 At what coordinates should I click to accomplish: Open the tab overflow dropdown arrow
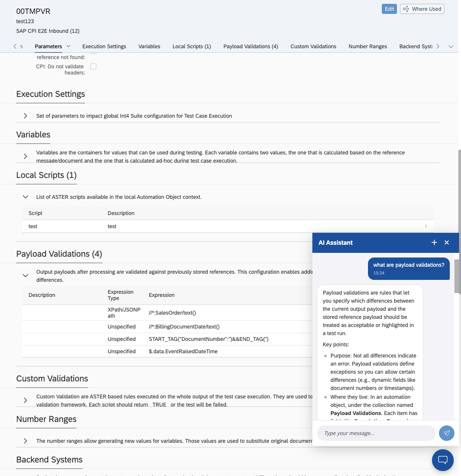[x=451, y=46]
